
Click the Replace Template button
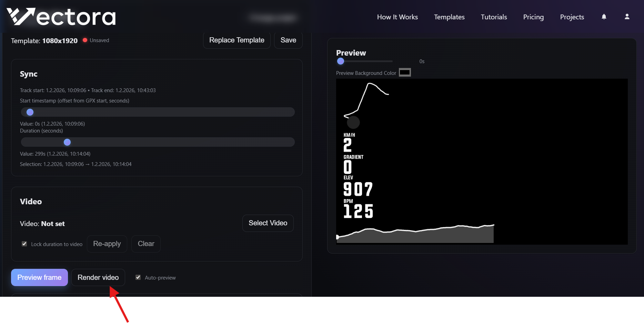pyautogui.click(x=237, y=40)
